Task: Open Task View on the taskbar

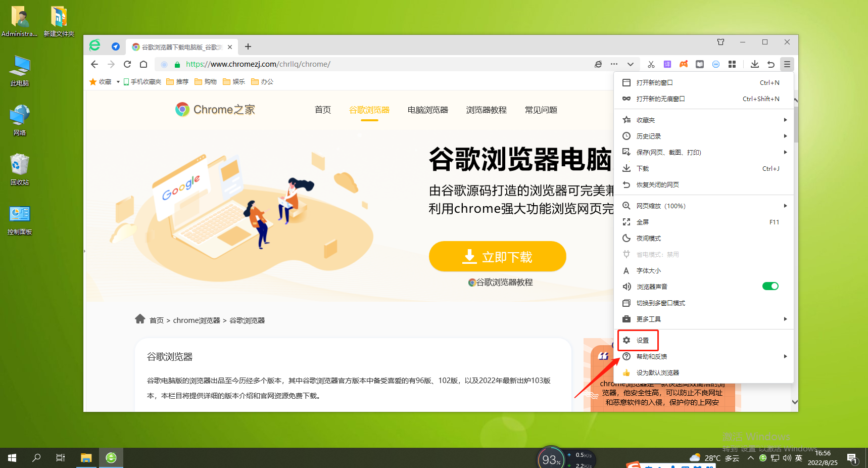Action: coord(61,458)
